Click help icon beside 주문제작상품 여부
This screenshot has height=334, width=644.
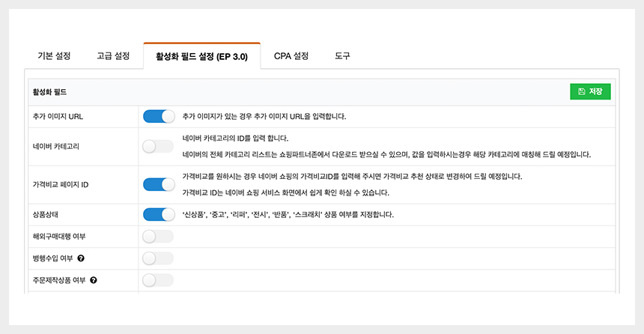coord(94,281)
